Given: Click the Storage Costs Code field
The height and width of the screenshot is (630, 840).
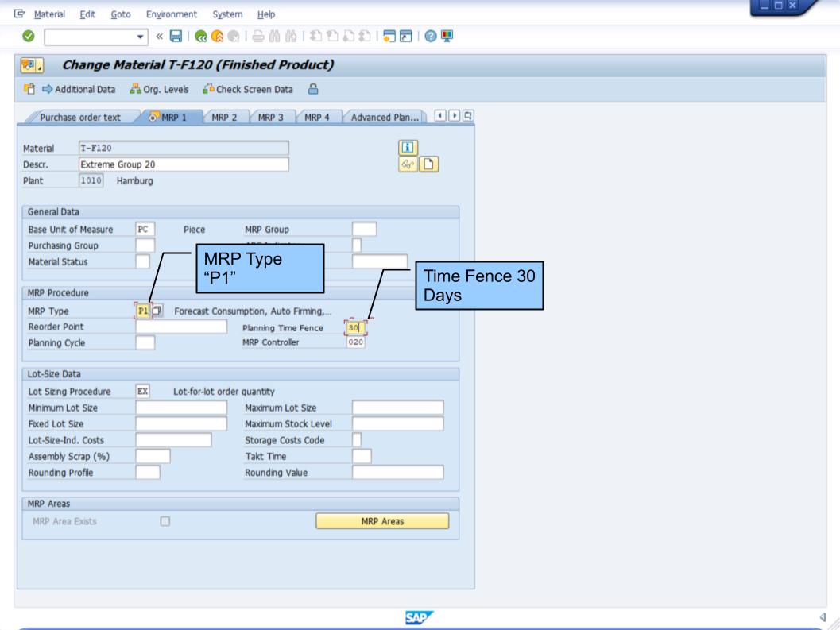Looking at the screenshot, I should click(357, 440).
